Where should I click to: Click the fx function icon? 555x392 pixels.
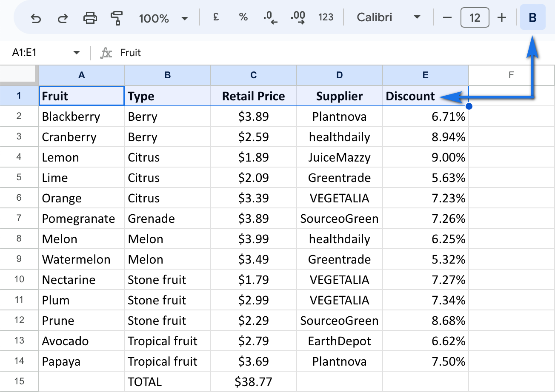pos(106,53)
